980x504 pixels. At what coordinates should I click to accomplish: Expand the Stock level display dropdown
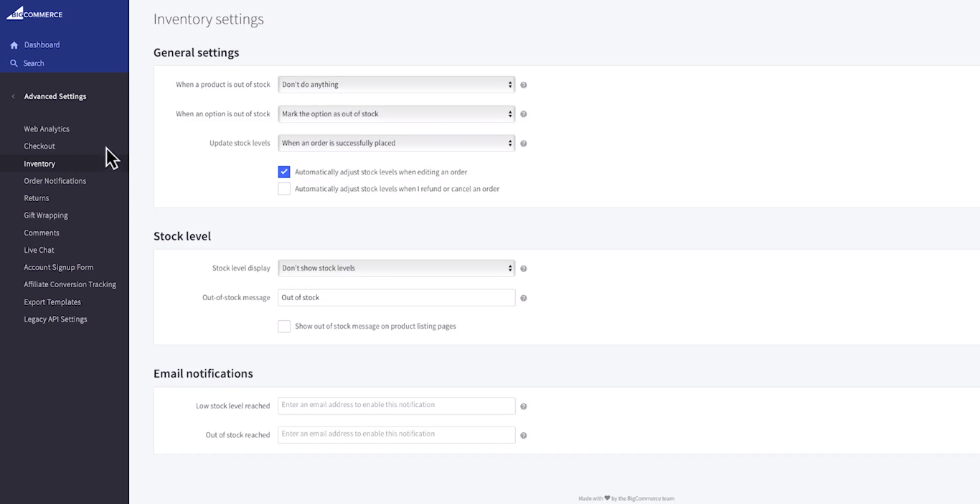pyautogui.click(x=396, y=268)
